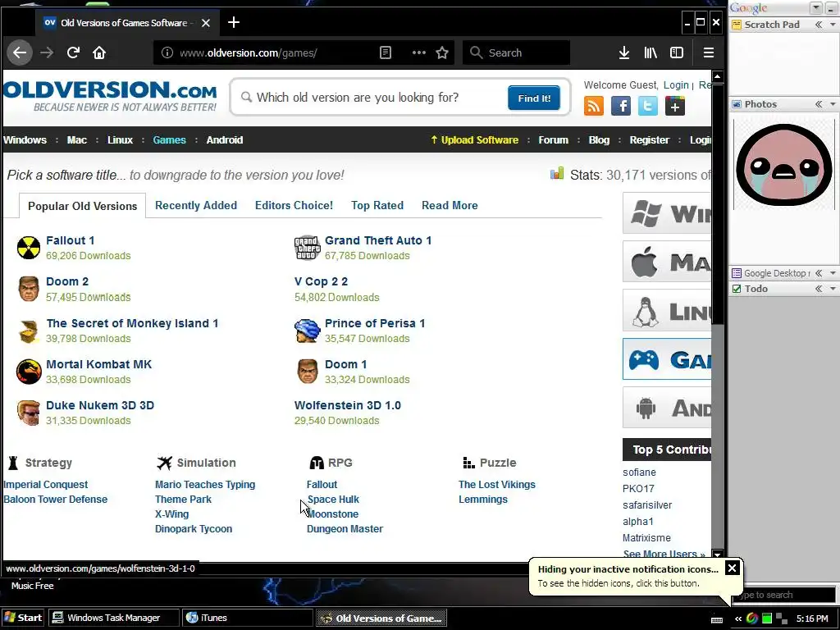
Task: View site information icon in address bar
Action: [x=167, y=52]
